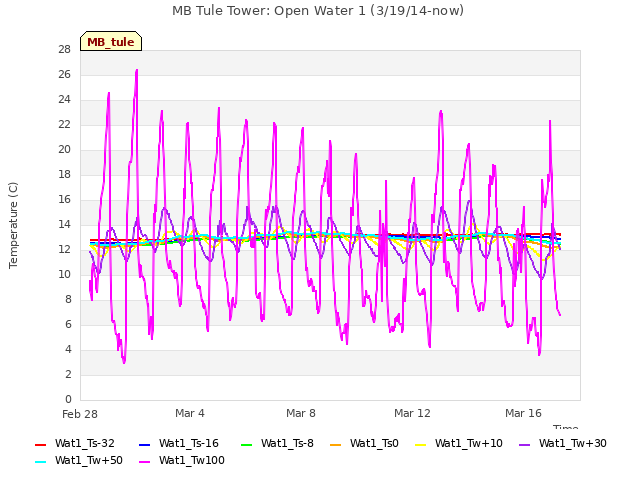Click the 'Mar 8' x-axis tick label

tap(301, 413)
